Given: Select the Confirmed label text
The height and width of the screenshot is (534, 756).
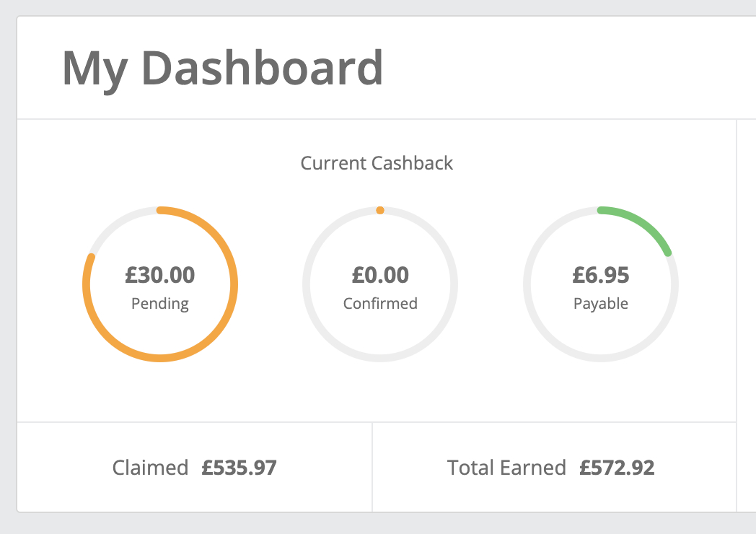Looking at the screenshot, I should tap(380, 304).
